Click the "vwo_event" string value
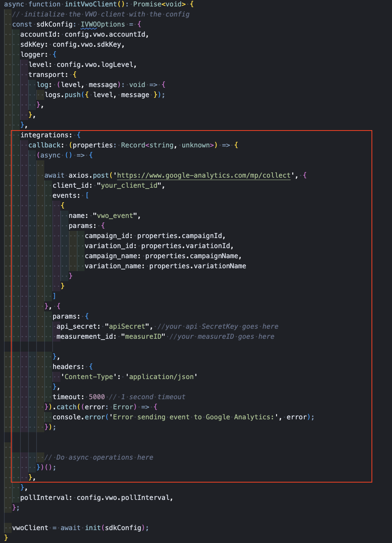The height and width of the screenshot is (543, 392). pos(115,216)
